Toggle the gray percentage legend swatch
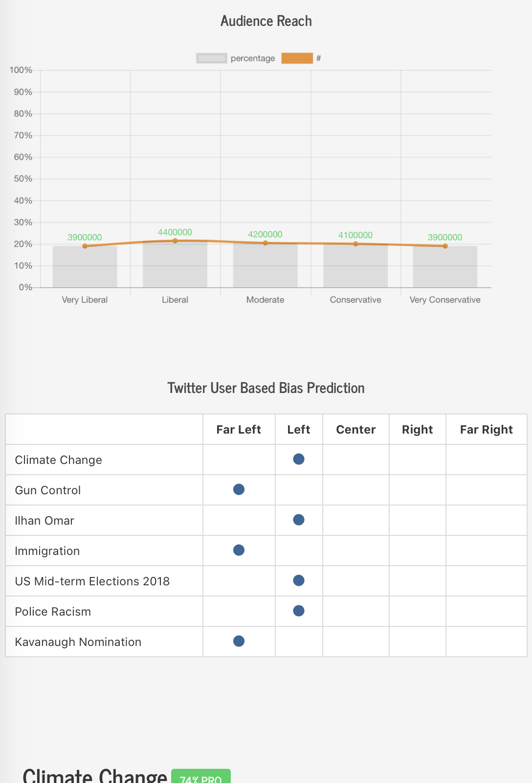Screen dimensions: 532x783 click(x=211, y=58)
